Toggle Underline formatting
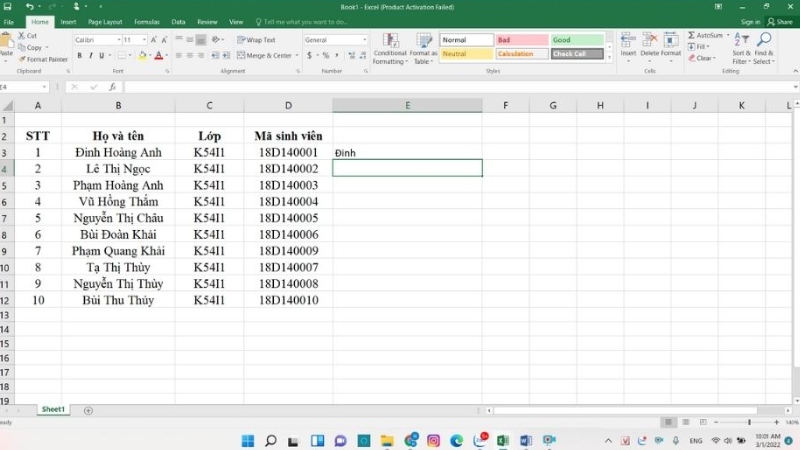 click(x=102, y=55)
